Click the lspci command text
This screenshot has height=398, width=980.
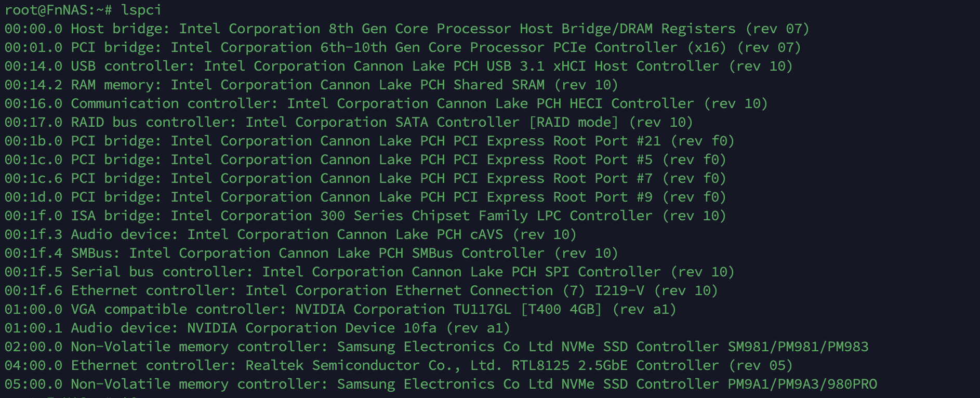tap(141, 10)
